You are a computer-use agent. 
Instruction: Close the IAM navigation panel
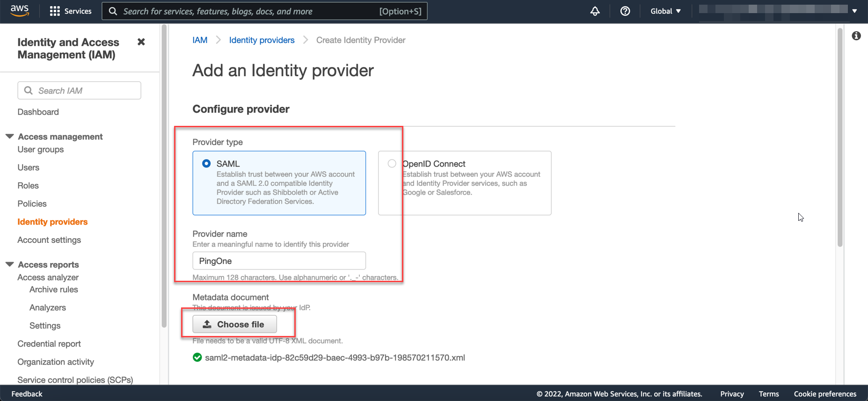141,42
